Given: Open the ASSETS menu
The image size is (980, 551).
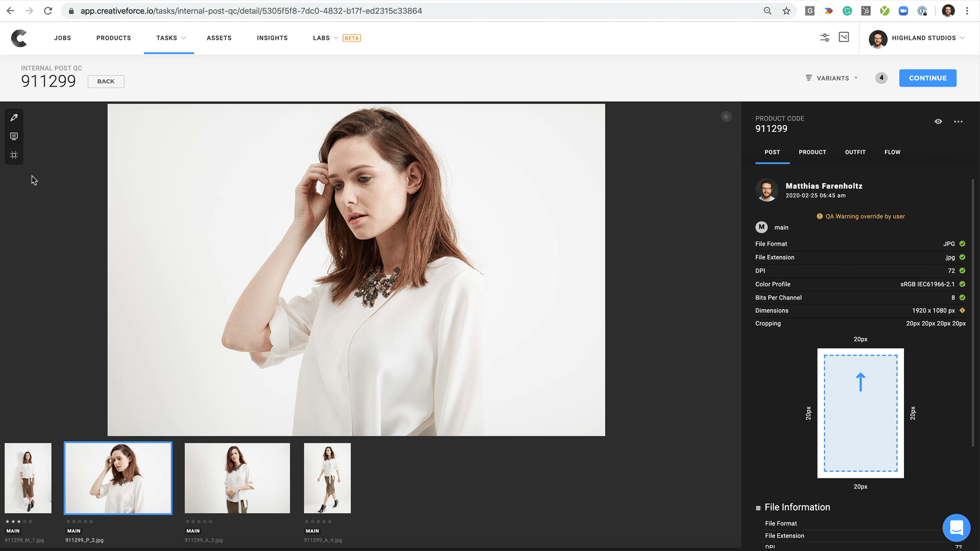Looking at the screenshot, I should coord(219,38).
